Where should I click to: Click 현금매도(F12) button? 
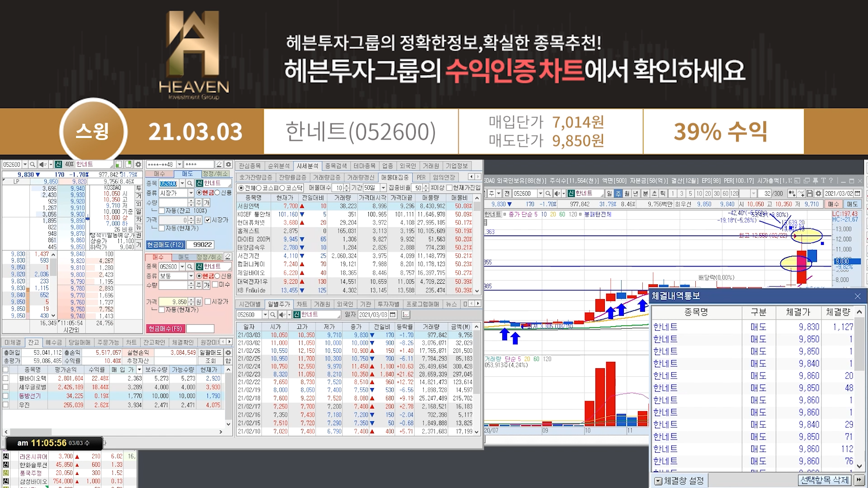(x=165, y=244)
